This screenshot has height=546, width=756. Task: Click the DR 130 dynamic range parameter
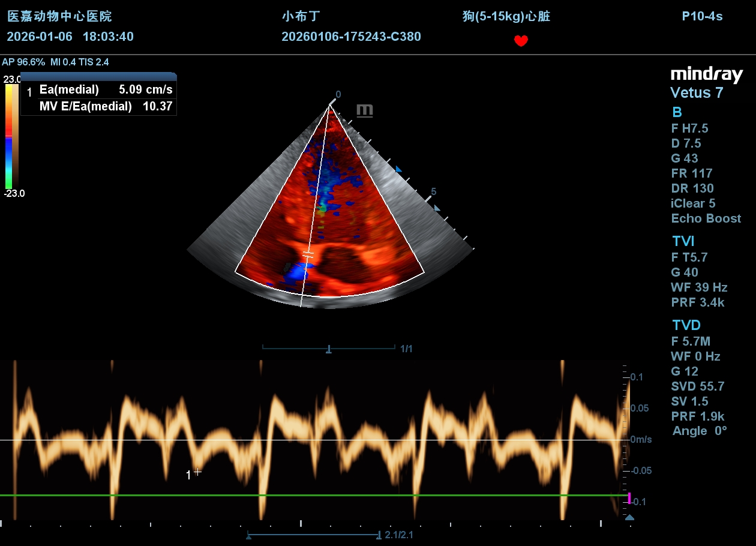pyautogui.click(x=692, y=188)
